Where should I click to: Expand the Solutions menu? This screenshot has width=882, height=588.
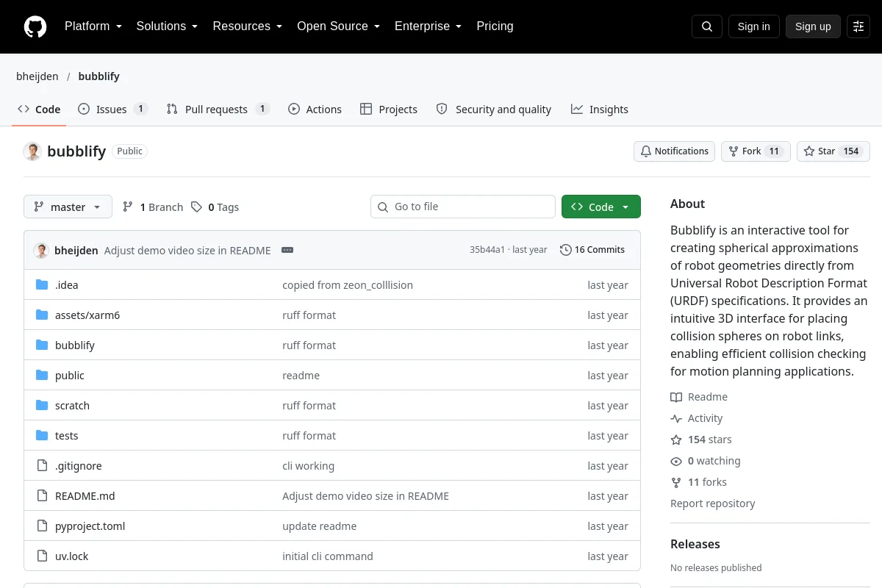click(x=167, y=26)
